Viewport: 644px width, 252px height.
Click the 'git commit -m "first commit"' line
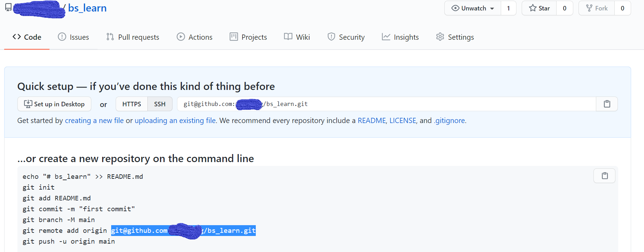pyautogui.click(x=79, y=209)
